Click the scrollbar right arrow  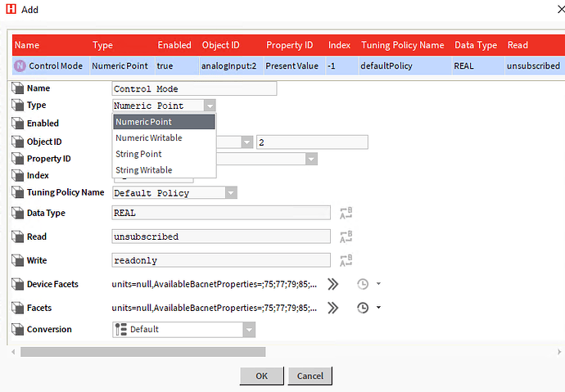pyautogui.click(x=559, y=352)
